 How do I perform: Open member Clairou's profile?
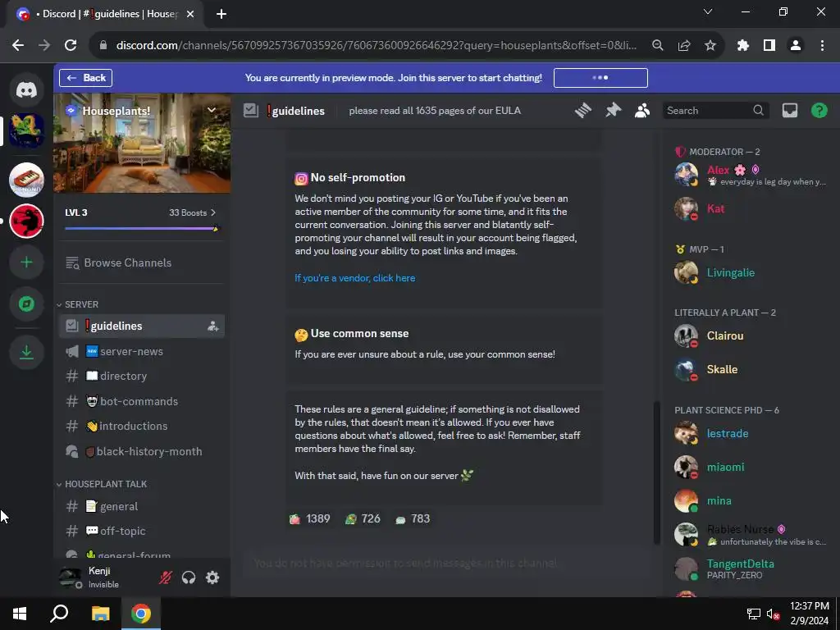tap(750, 336)
